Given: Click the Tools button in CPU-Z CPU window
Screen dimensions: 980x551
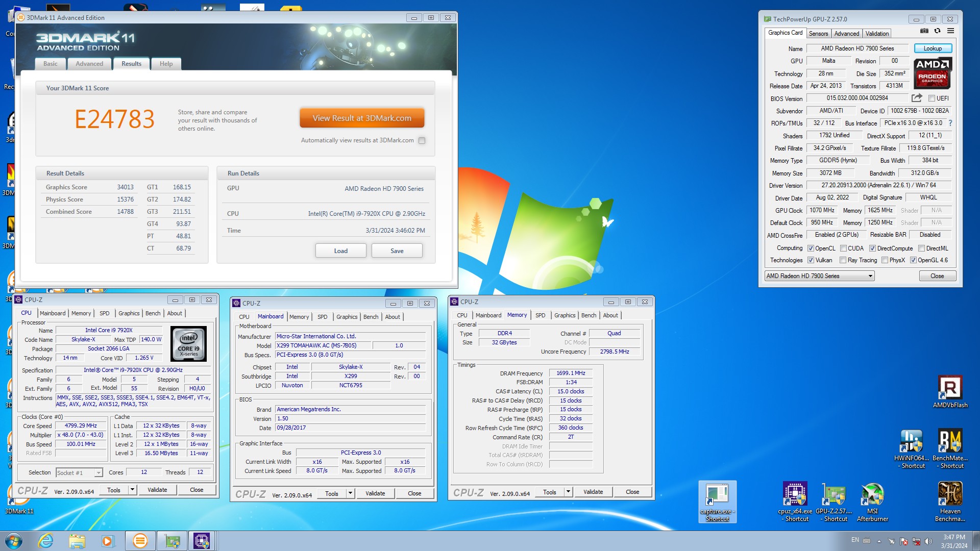Looking at the screenshot, I should 114,490.
